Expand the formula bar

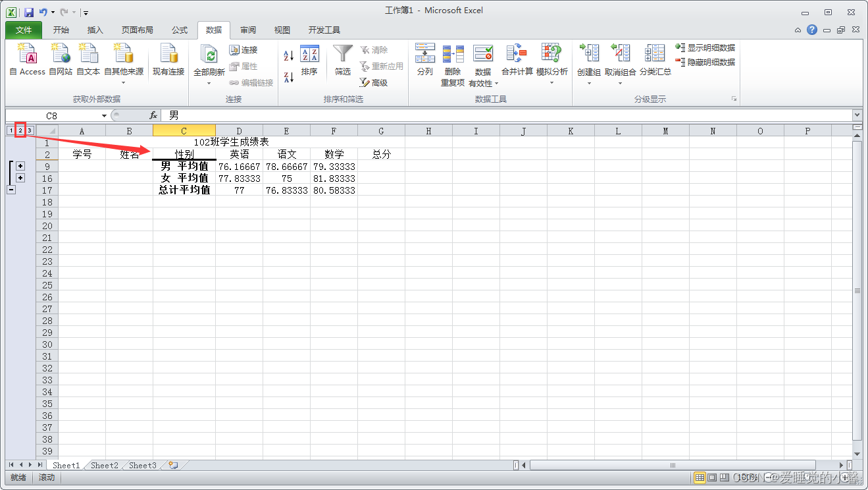(x=856, y=115)
